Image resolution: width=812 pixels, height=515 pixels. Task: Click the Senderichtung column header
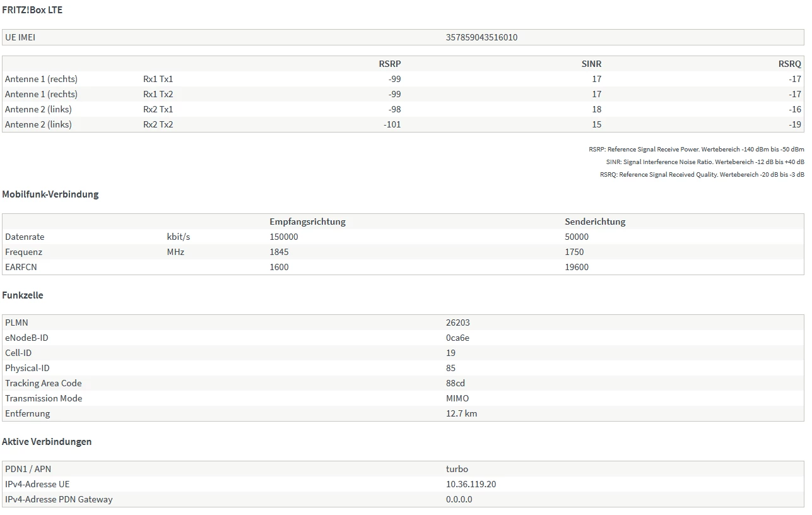coord(595,222)
